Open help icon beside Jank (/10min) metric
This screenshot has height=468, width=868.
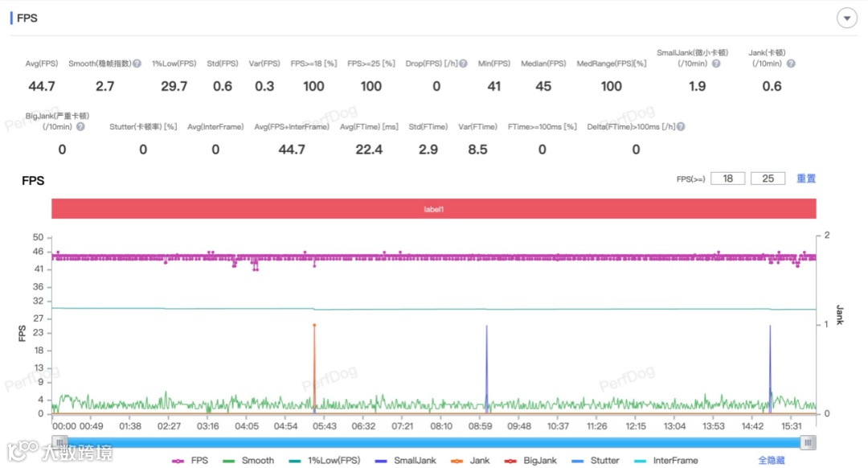click(791, 64)
